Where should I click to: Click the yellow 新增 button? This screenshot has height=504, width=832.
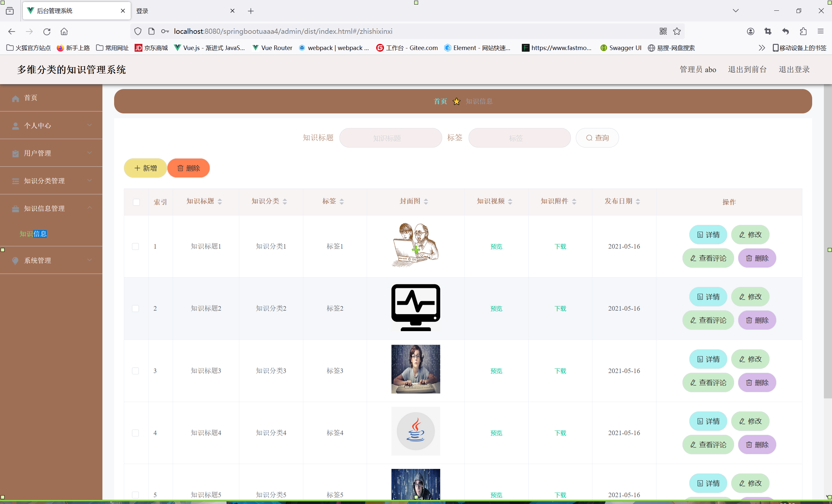(145, 168)
